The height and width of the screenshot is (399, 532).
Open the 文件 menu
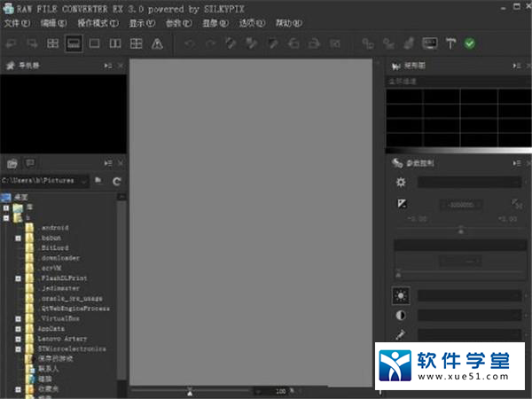tap(17, 23)
